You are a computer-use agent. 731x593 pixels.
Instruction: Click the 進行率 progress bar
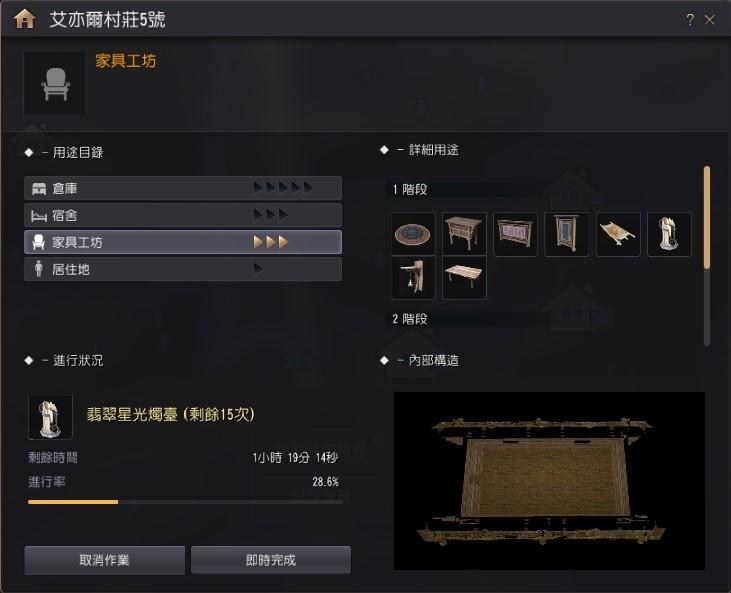click(186, 502)
